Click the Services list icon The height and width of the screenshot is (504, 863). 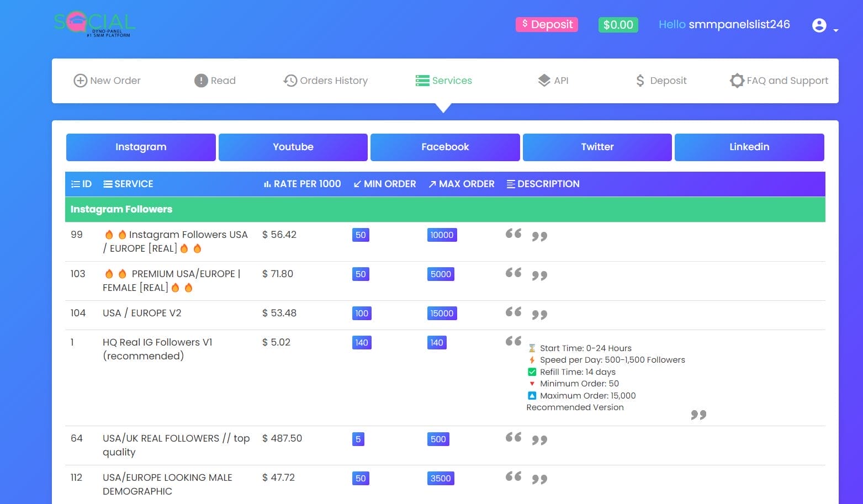tap(422, 81)
